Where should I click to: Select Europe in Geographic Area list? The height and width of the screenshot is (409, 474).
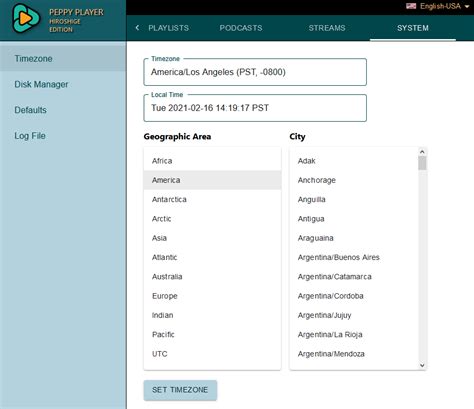[212, 296]
